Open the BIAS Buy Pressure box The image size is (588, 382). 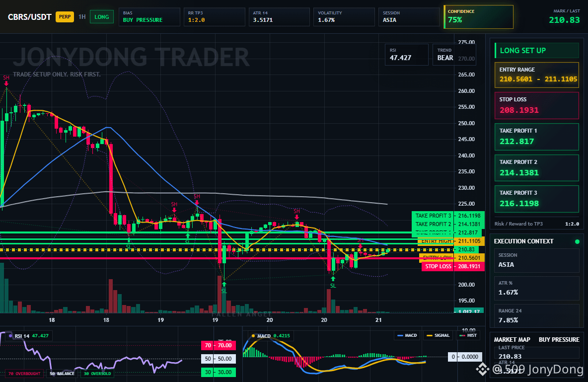tap(149, 17)
